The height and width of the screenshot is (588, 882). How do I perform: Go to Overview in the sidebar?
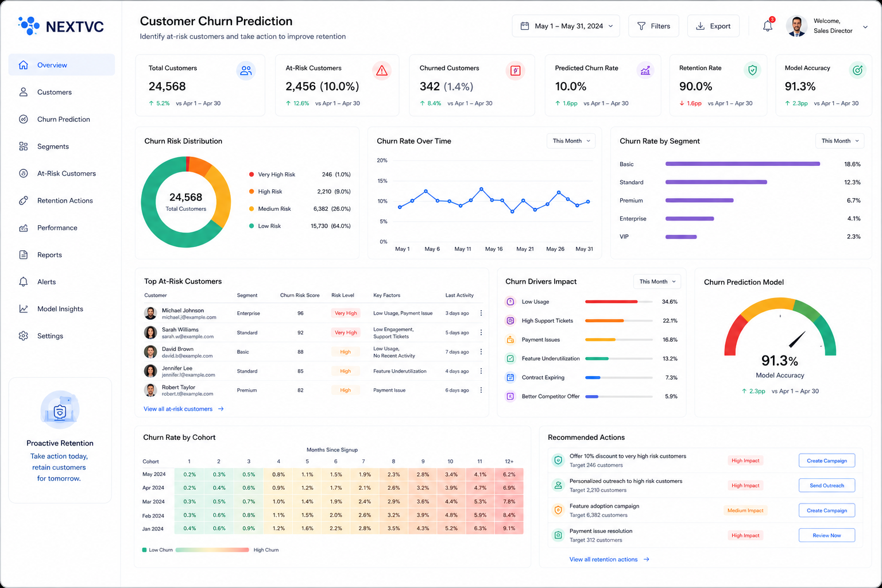[x=61, y=65]
